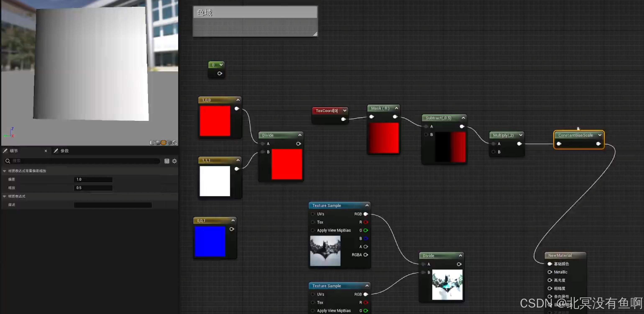Select cube preview shape icon
This screenshot has height=314, width=644.
tap(169, 142)
